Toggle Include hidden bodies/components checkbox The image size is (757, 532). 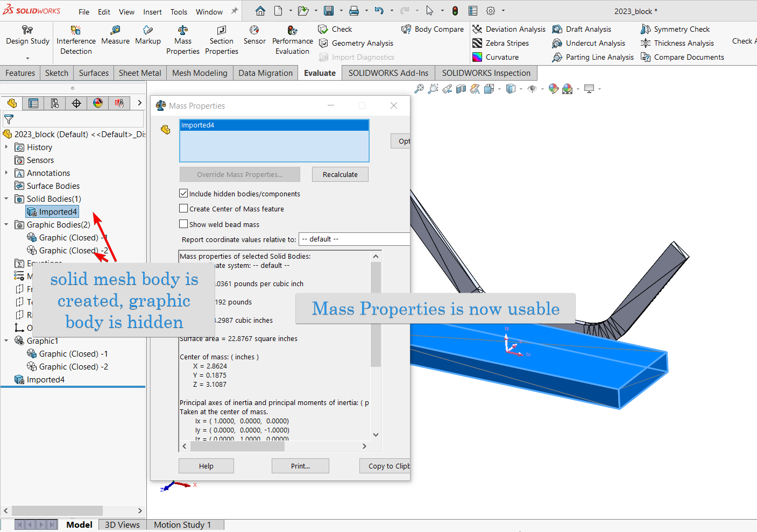tap(183, 193)
